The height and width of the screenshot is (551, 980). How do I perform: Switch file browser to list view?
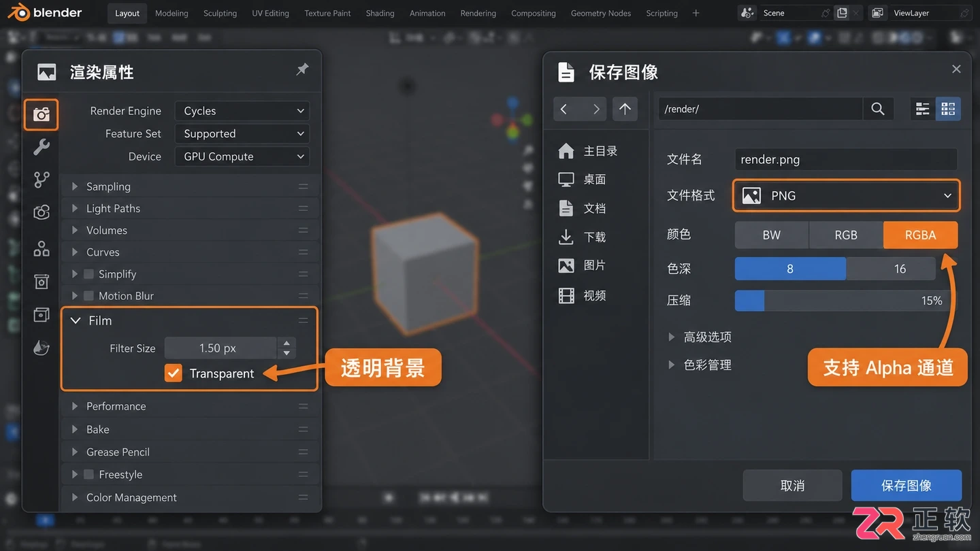pos(923,109)
